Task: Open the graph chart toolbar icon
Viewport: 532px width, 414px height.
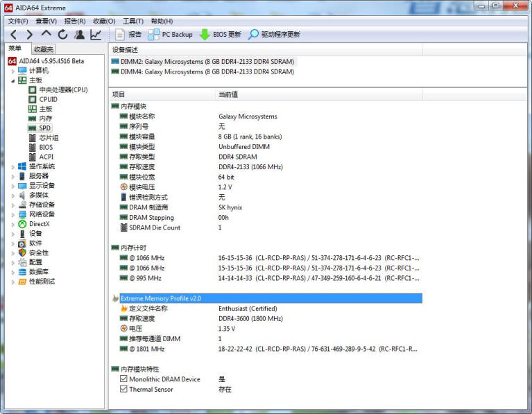Action: [x=96, y=34]
